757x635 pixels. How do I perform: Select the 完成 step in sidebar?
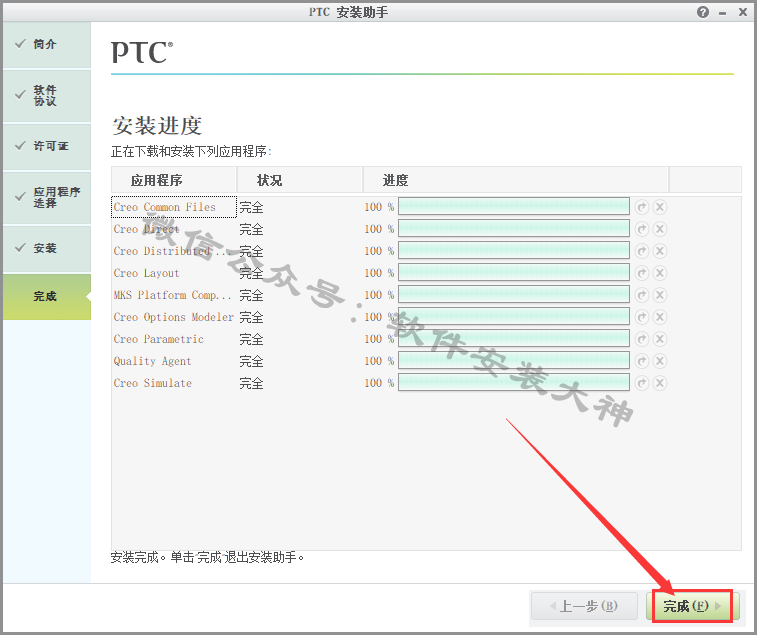point(47,296)
